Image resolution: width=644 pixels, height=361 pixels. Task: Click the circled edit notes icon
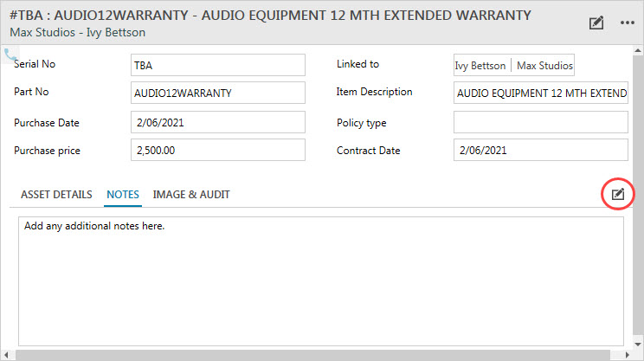[617, 194]
